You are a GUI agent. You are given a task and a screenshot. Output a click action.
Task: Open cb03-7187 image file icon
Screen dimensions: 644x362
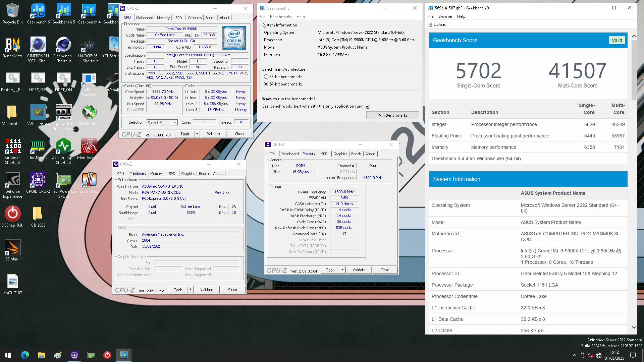[x=13, y=285]
